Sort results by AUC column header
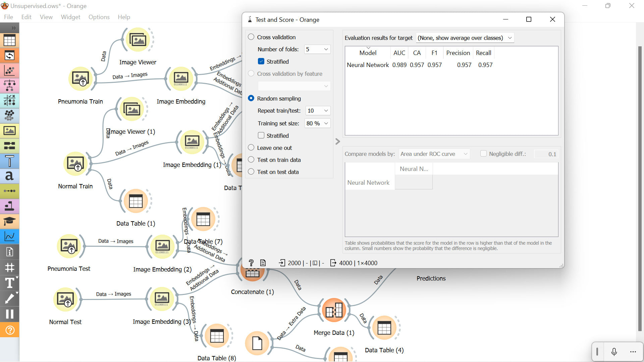Image resolution: width=644 pixels, height=362 pixels. click(x=399, y=53)
